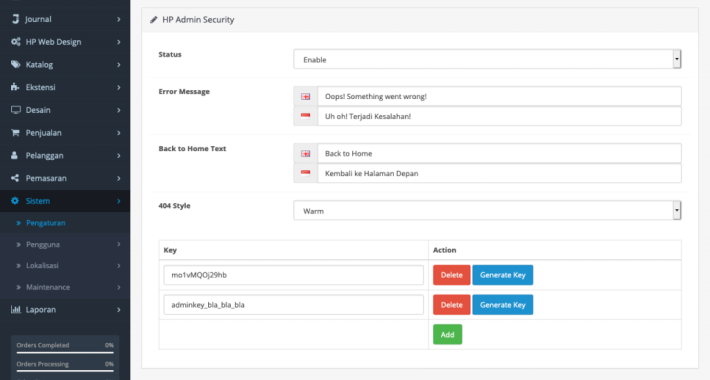Generate Key for adminkey_bla_bla_bla row

(503, 305)
